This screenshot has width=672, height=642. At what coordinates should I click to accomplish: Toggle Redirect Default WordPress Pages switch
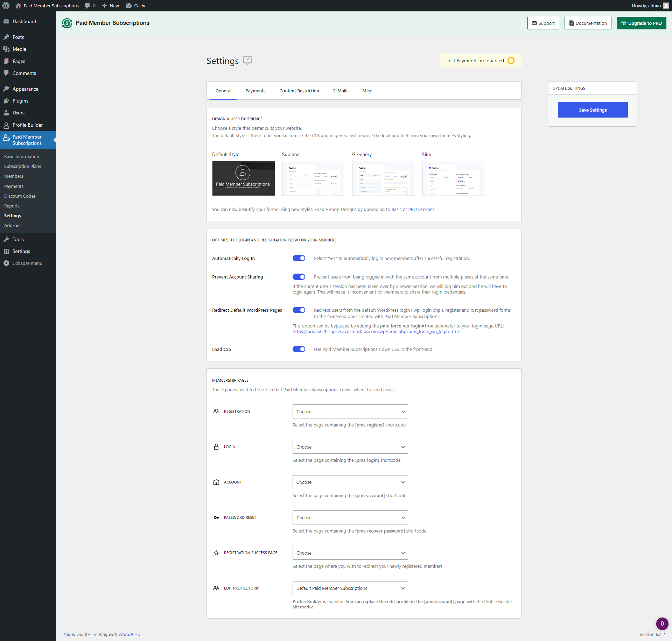pyautogui.click(x=299, y=310)
